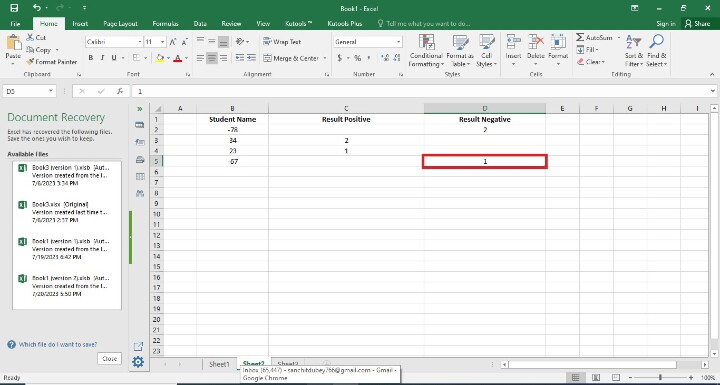
Task: Open the Kutools settings gear icon
Action: [x=138, y=362]
